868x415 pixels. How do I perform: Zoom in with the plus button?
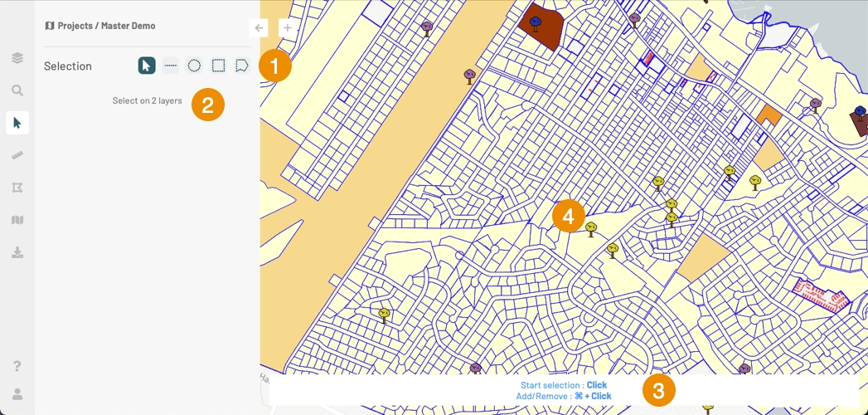click(288, 27)
